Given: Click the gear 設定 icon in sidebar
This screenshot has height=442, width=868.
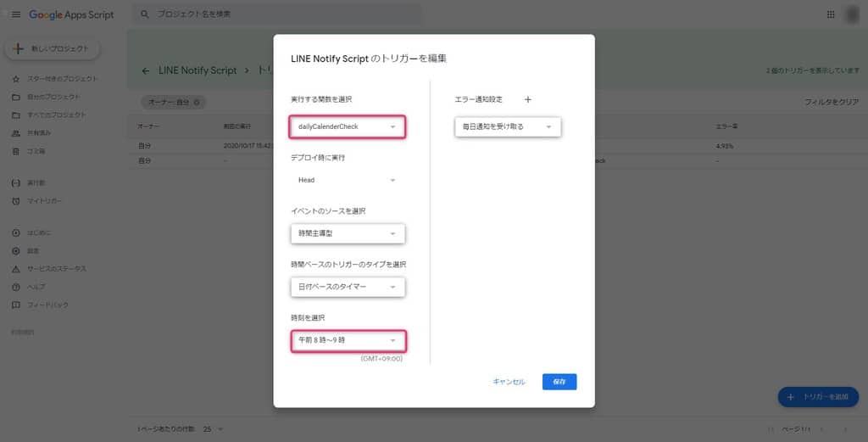Looking at the screenshot, I should 16,251.
